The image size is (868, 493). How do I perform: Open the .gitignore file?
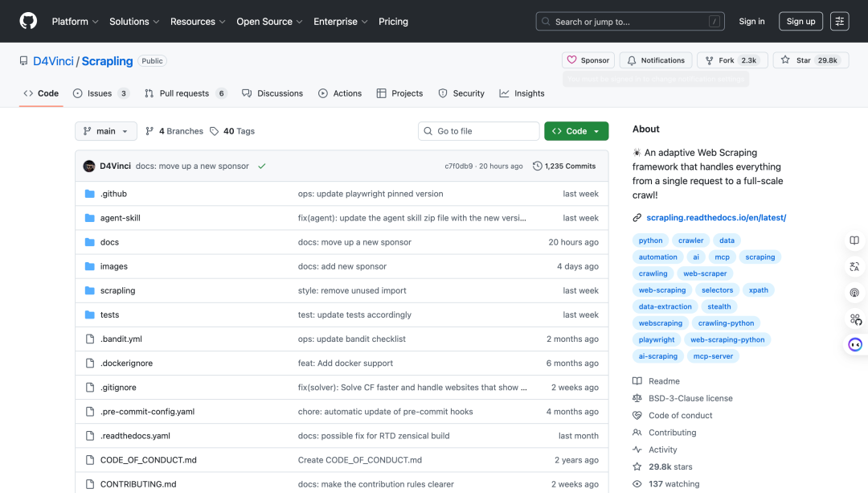118,387
